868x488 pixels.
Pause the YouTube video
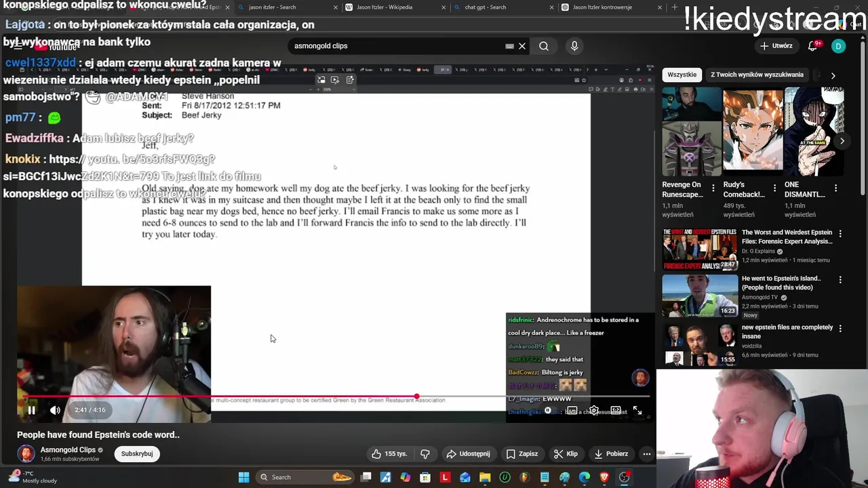(x=31, y=410)
